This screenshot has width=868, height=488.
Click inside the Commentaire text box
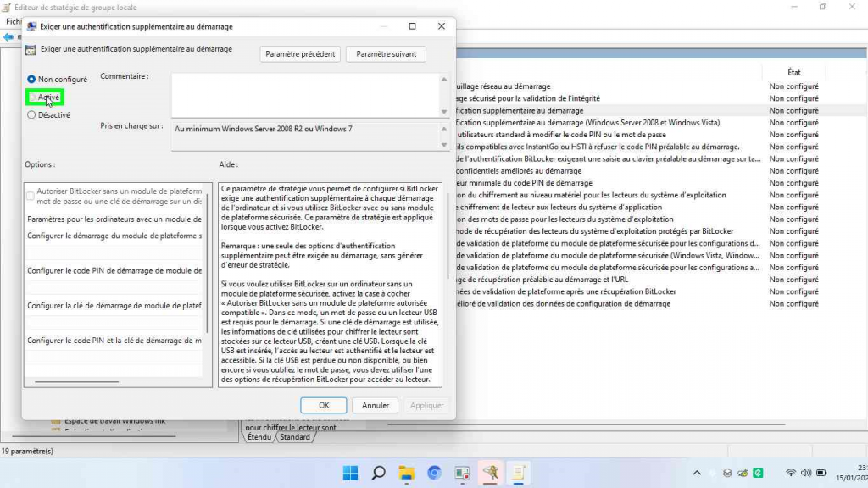pyautogui.click(x=305, y=95)
